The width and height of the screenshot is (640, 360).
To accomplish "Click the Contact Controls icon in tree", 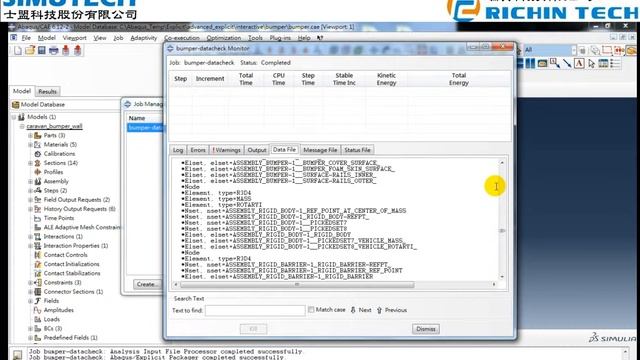I will pos(38,255).
